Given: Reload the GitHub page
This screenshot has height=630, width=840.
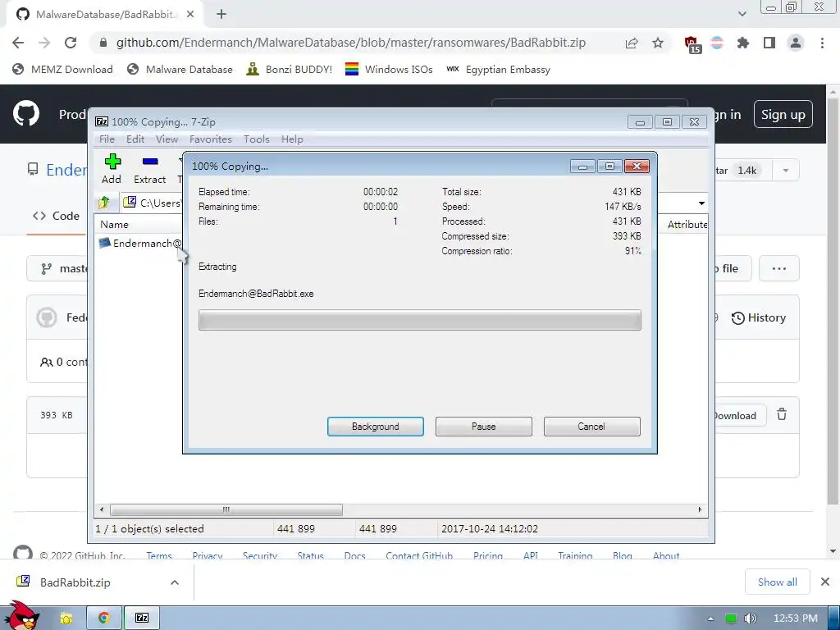Looking at the screenshot, I should 71,43.
